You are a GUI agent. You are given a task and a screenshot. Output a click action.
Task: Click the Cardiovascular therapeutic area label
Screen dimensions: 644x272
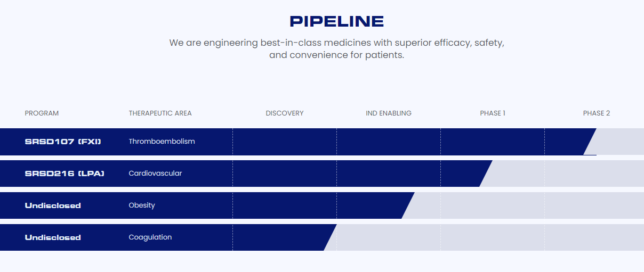(155, 174)
